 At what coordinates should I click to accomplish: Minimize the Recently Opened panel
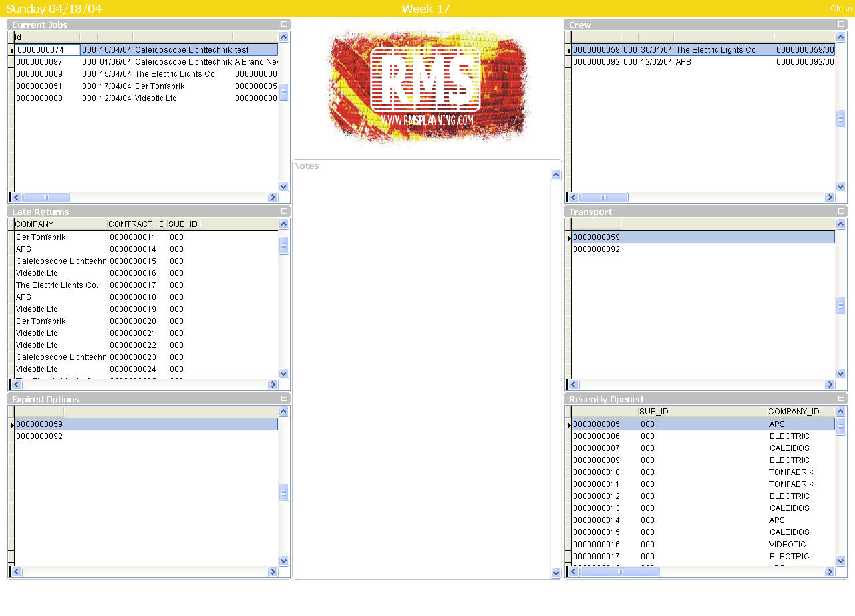pos(841,399)
